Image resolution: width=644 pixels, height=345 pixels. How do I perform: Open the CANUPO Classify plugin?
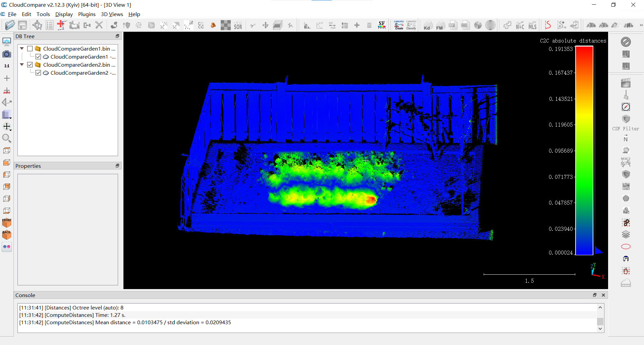411,25
